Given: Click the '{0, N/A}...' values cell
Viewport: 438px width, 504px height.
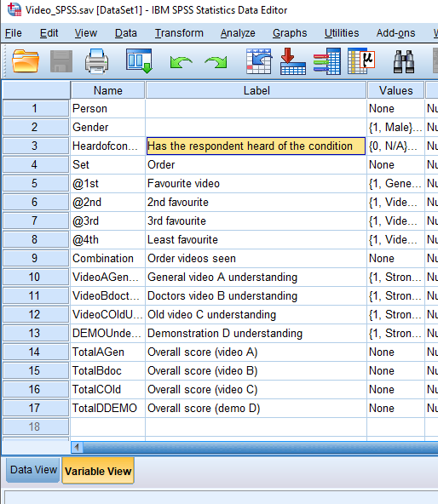Looking at the screenshot, I should (x=395, y=146).
